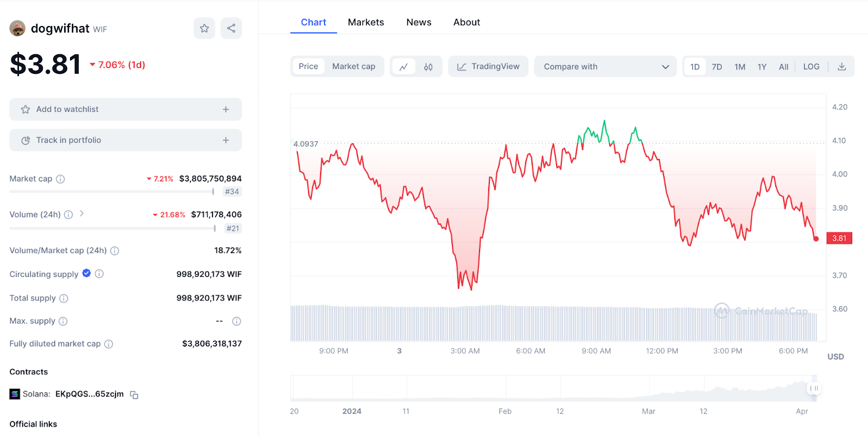Viewport: 868px width, 436px height.
Task: Open Fully diluted market cap info icon
Action: pyautogui.click(x=108, y=344)
